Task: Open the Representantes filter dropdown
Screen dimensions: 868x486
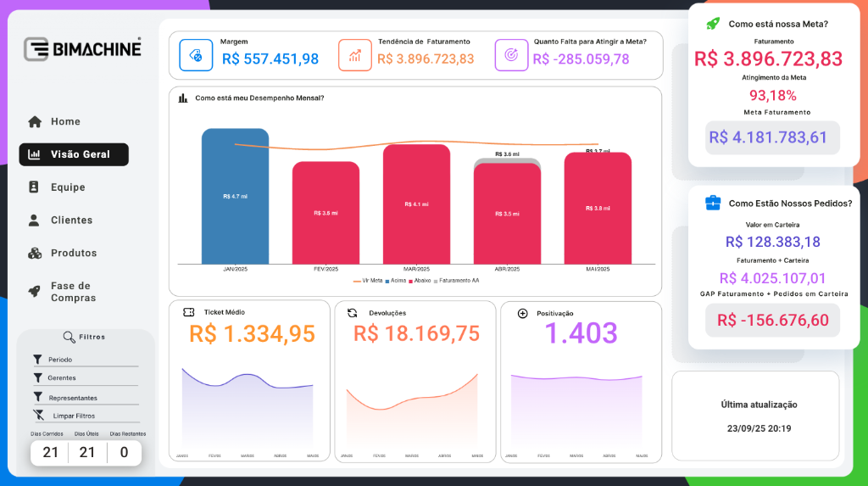Action: pyautogui.click(x=72, y=398)
